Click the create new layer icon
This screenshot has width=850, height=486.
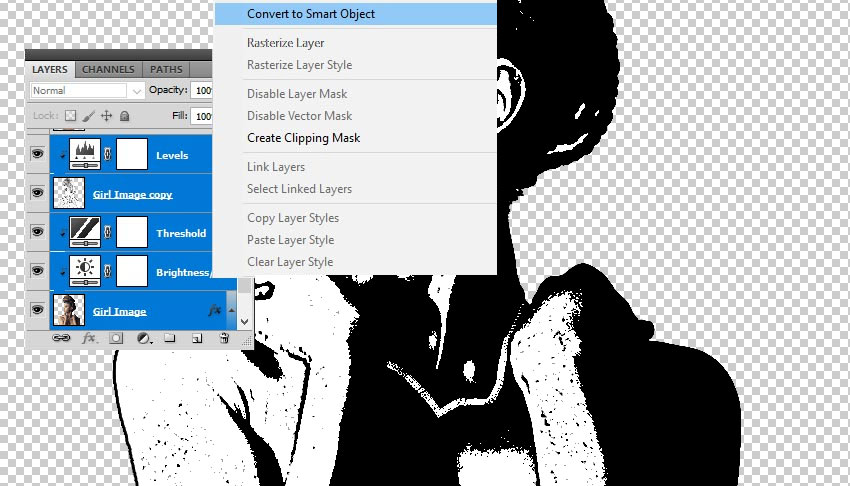point(197,338)
